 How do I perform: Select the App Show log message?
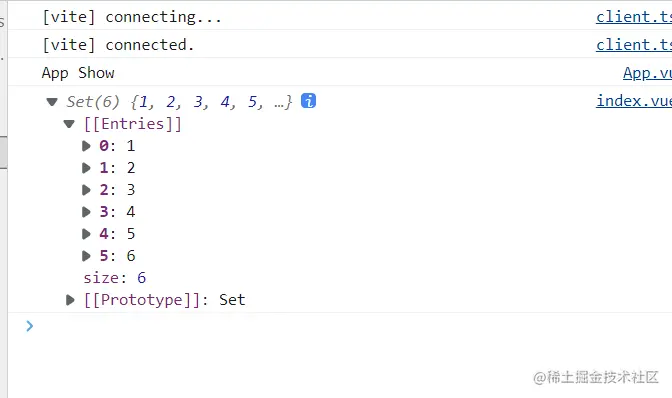(78, 73)
